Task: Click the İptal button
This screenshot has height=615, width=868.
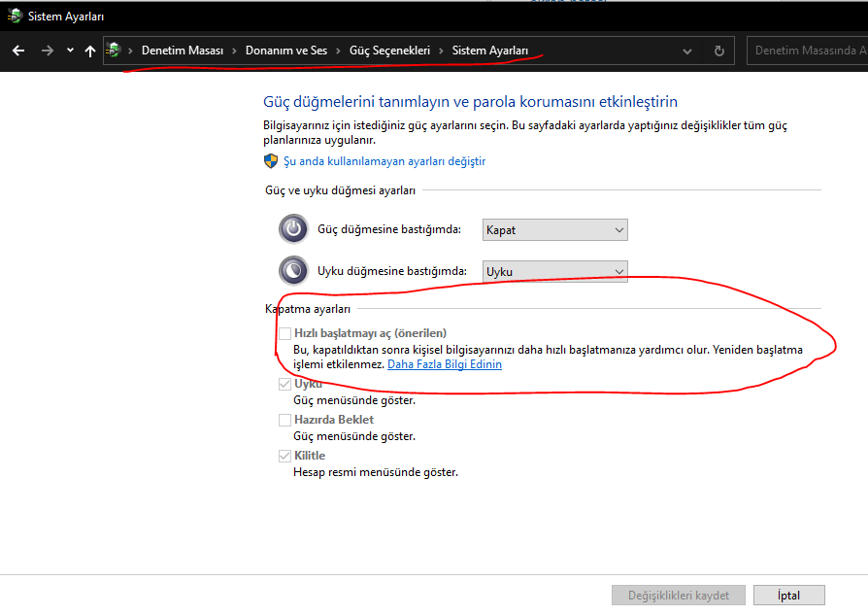Action: 788,595
